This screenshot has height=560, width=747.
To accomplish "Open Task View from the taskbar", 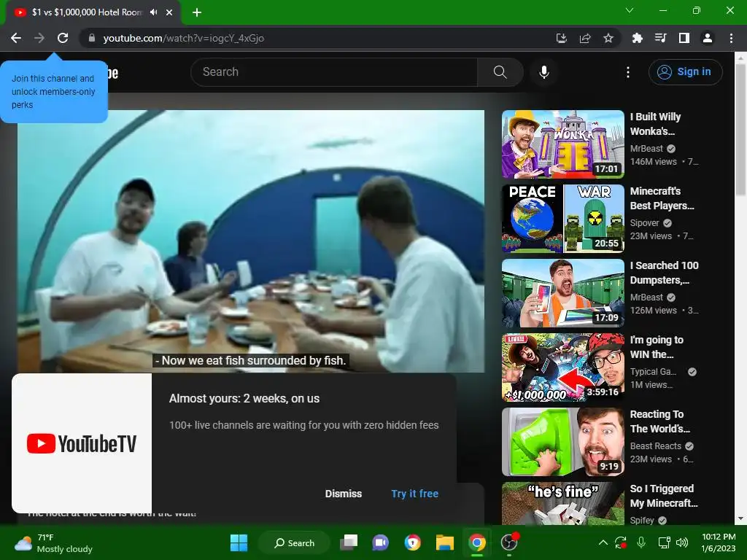I will [349, 542].
